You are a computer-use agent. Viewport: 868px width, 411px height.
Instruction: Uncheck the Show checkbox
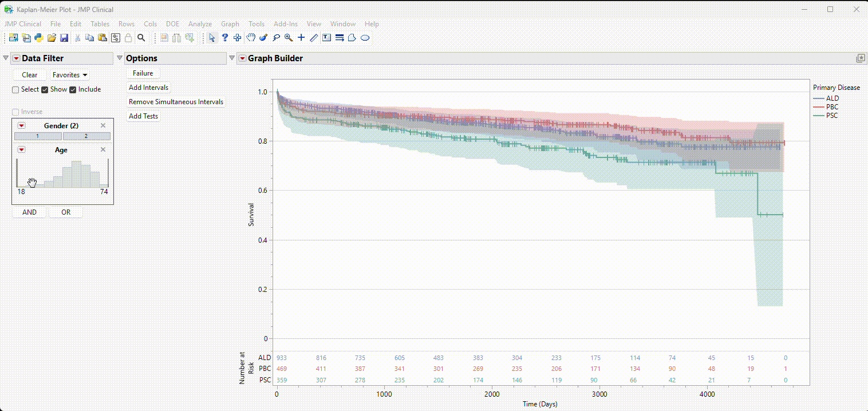pyautogui.click(x=45, y=90)
